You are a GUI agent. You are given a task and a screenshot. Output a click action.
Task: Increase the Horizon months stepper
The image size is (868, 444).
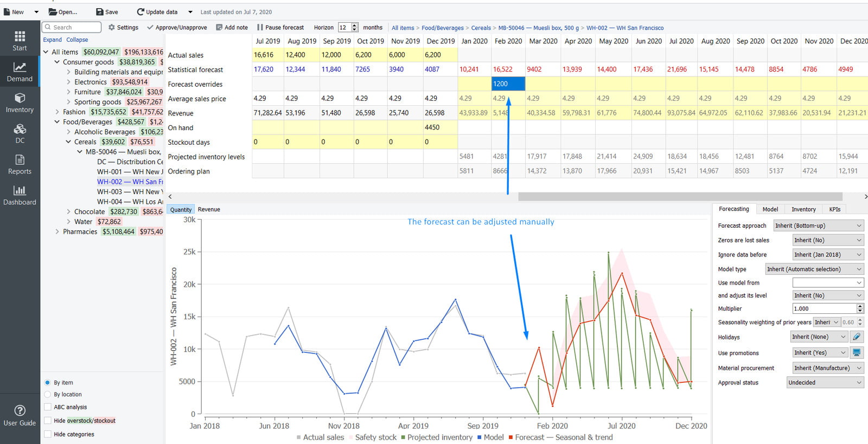(355, 25)
